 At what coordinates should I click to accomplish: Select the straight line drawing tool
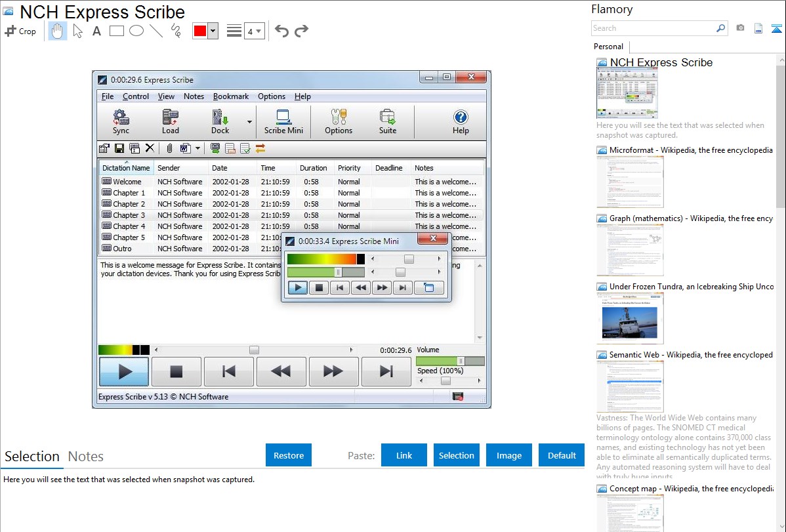[x=155, y=31]
